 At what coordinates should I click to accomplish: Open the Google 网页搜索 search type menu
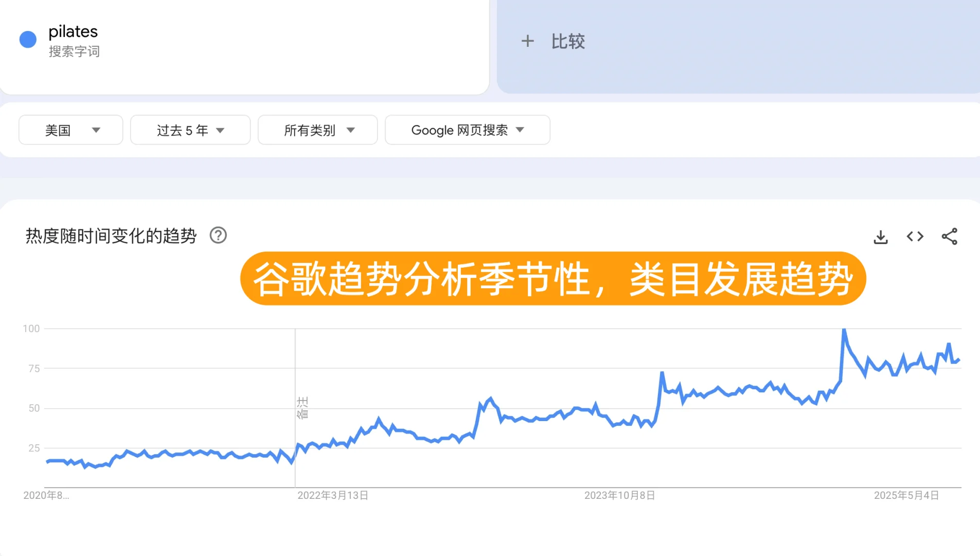click(x=467, y=130)
